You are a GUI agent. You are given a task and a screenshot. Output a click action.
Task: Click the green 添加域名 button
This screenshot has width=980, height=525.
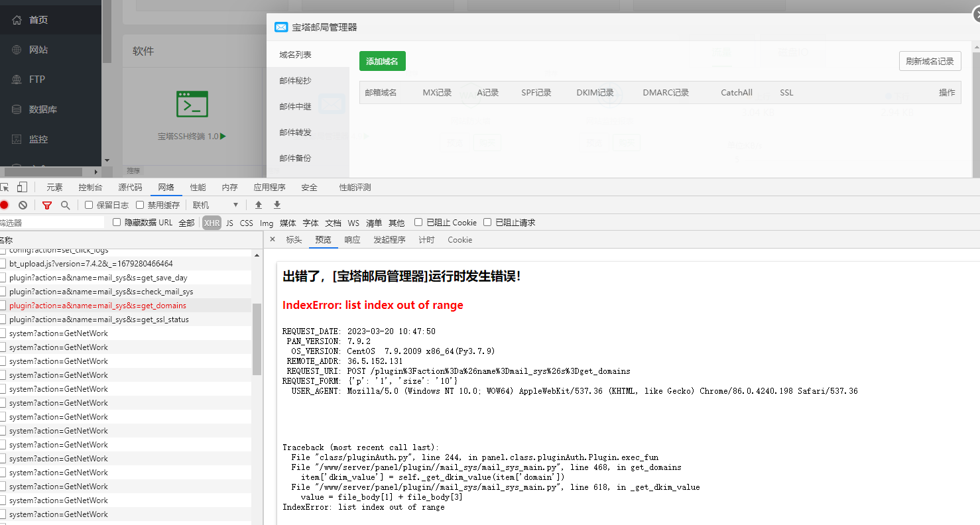[382, 61]
